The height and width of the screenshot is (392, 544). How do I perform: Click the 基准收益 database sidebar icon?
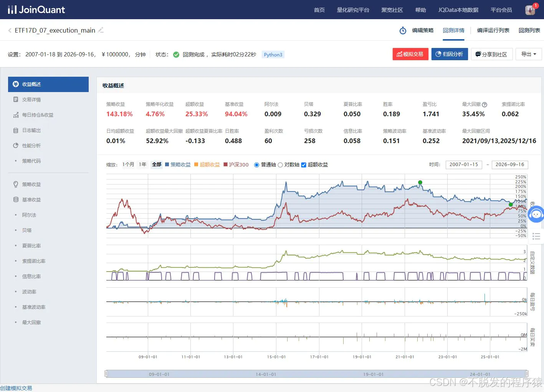tap(16, 199)
